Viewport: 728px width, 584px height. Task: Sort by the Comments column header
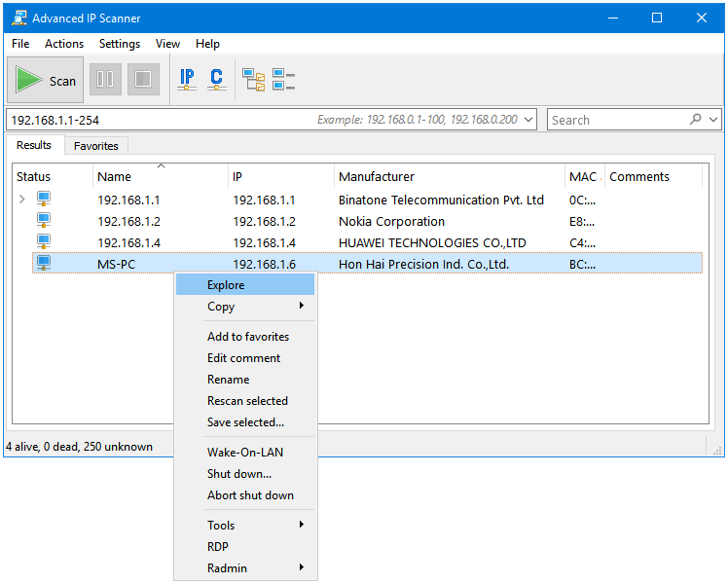pos(653,176)
